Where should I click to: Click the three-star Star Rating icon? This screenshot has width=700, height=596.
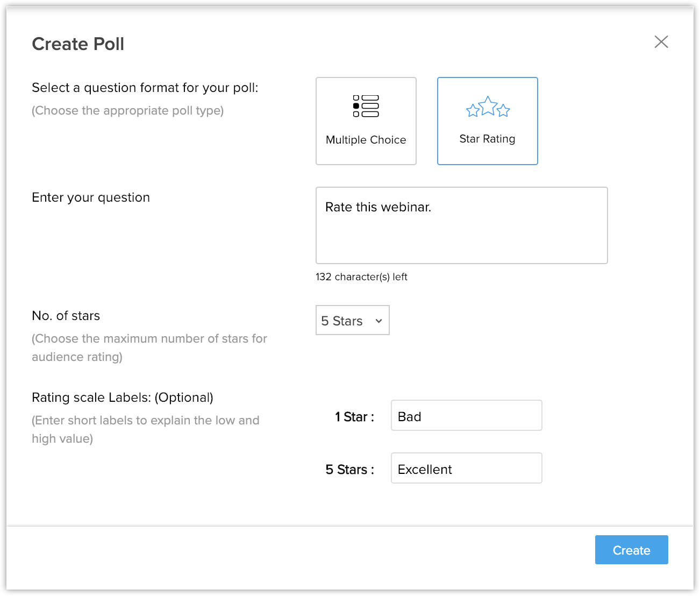coord(488,107)
